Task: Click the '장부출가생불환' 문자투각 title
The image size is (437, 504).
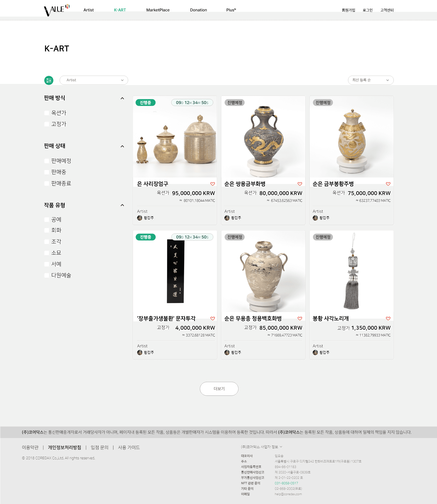Action: [x=166, y=319]
